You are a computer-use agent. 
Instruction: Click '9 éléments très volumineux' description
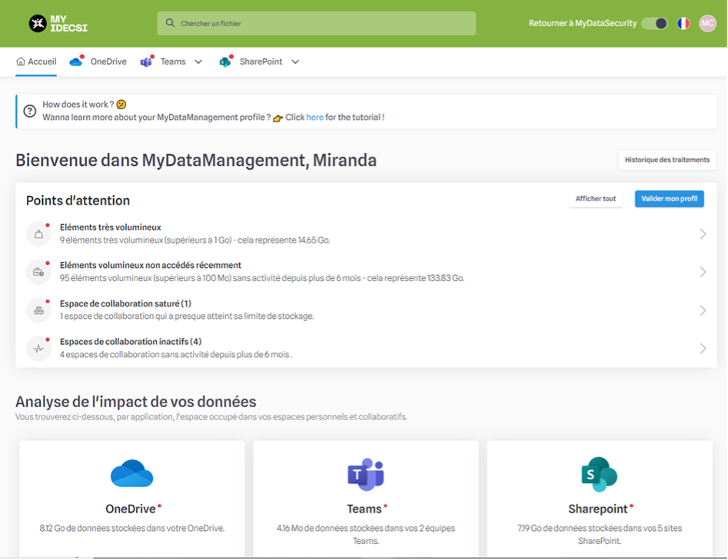pyautogui.click(x=195, y=240)
